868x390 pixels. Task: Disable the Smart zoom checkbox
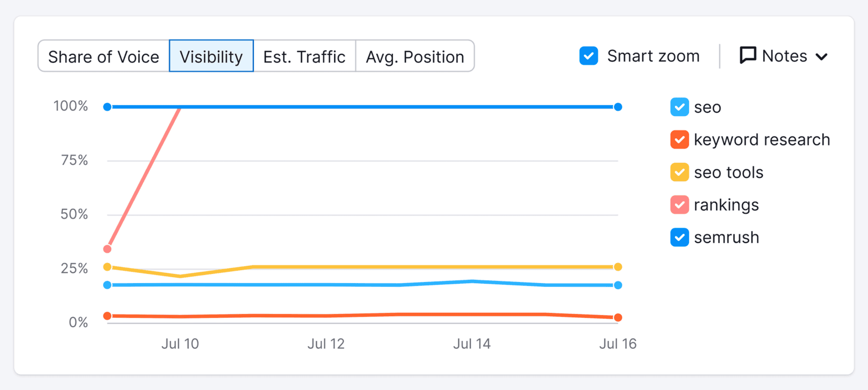click(x=588, y=55)
